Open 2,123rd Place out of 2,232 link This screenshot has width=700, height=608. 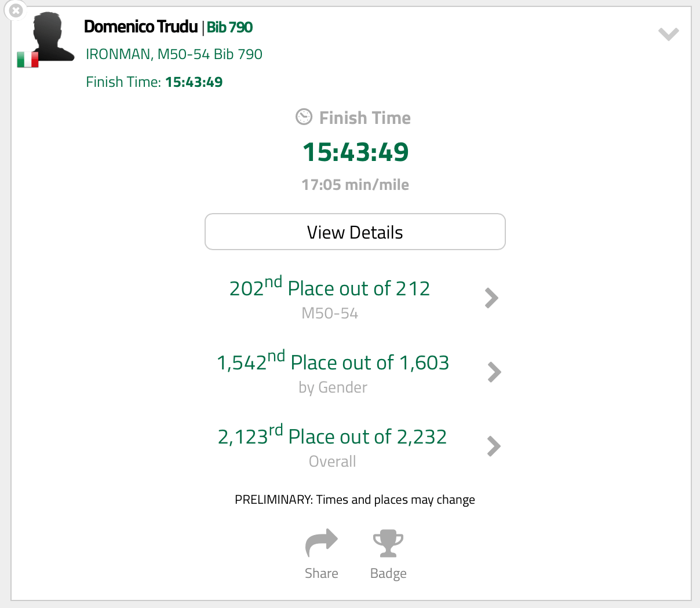tap(332, 437)
